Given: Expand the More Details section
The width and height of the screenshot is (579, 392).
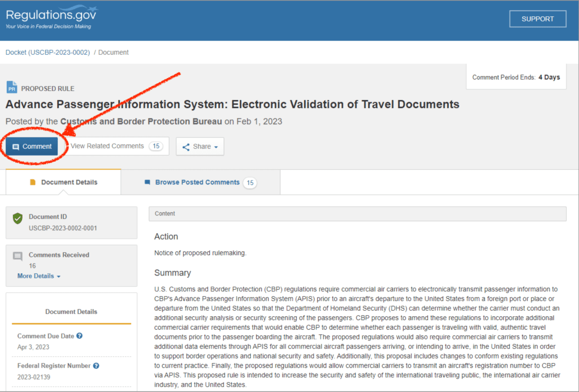Looking at the screenshot, I should click(38, 276).
